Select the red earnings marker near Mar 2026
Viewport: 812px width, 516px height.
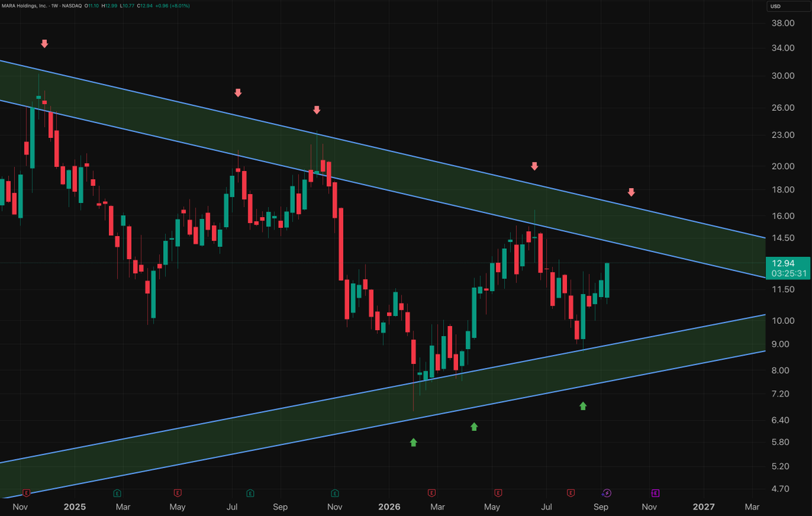(x=431, y=493)
